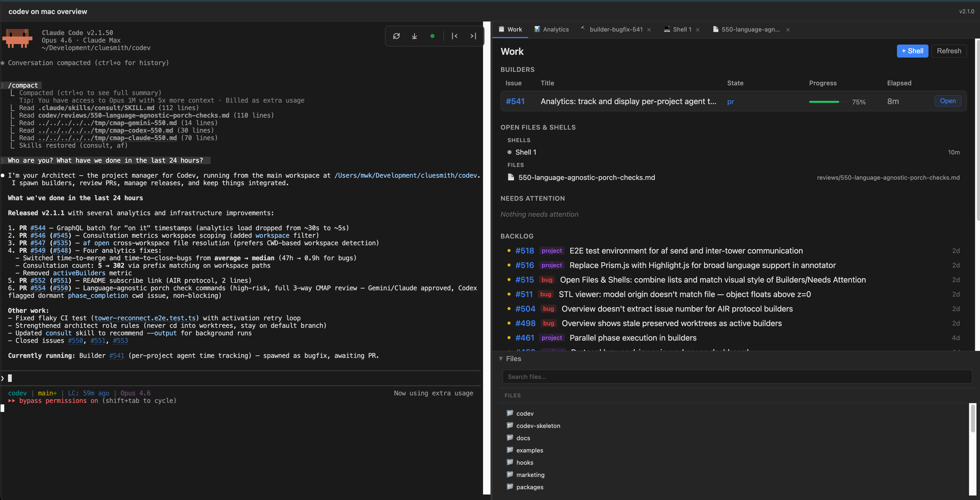Click the 75% progress bar for builder #541

(x=824, y=102)
